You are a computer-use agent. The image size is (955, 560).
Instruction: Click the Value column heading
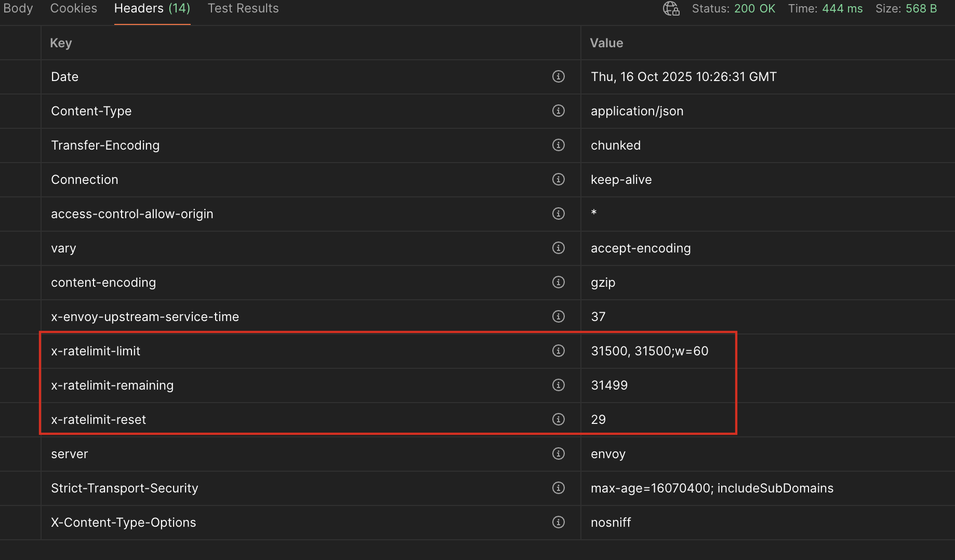[x=606, y=43]
